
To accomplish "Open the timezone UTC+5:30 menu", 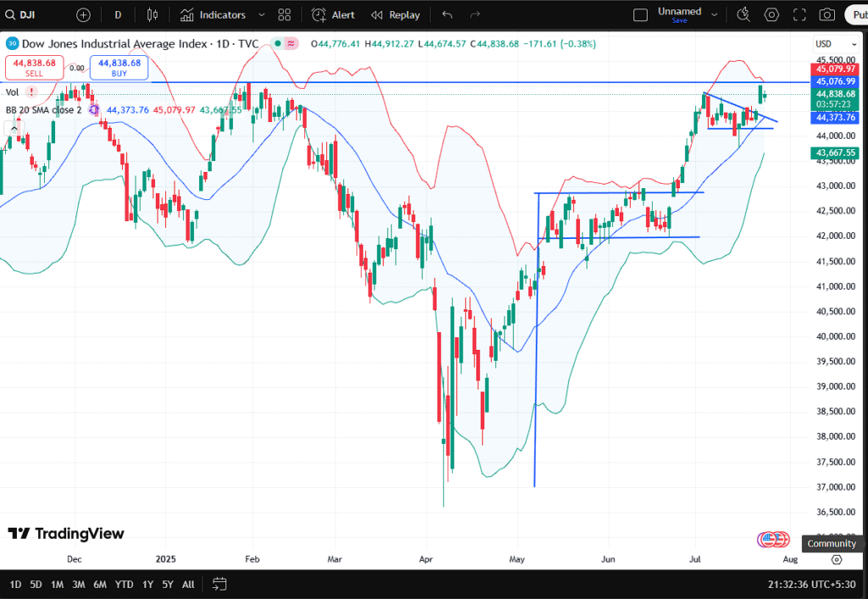I will 812,584.
